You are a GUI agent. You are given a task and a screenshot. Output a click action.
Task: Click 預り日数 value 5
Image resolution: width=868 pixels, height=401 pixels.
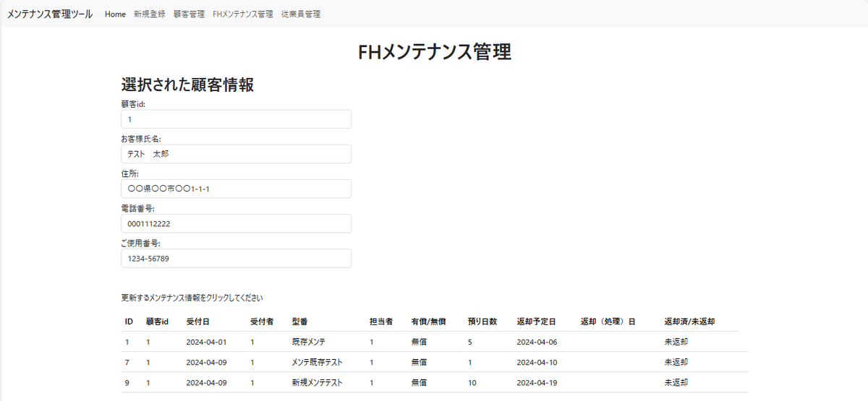470,342
